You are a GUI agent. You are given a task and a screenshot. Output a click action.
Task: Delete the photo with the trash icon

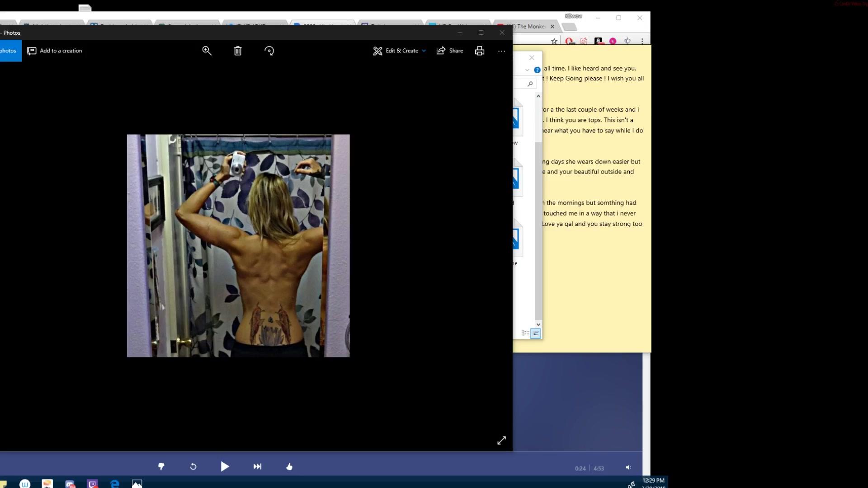(x=238, y=51)
